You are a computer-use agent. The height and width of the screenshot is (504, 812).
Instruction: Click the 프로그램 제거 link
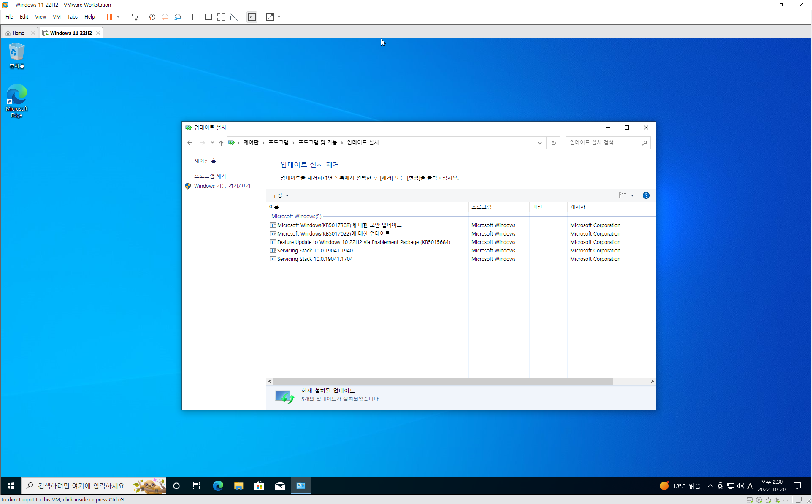[210, 176]
